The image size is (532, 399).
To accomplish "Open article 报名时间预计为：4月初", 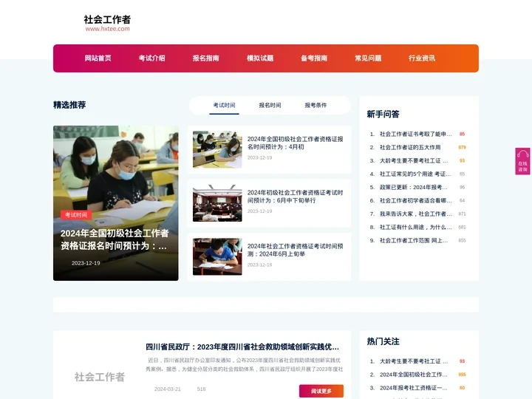I will [x=295, y=143].
